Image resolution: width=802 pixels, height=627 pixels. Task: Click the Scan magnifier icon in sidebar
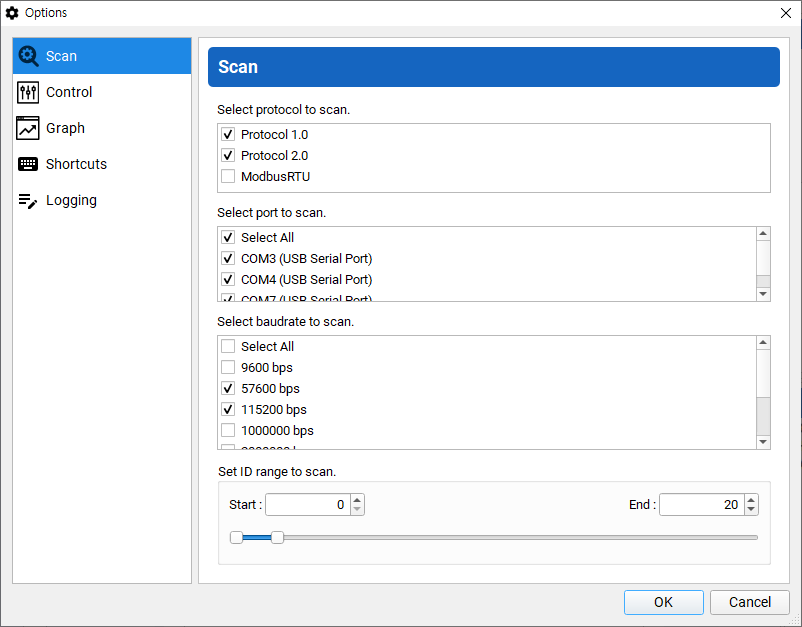click(x=28, y=56)
